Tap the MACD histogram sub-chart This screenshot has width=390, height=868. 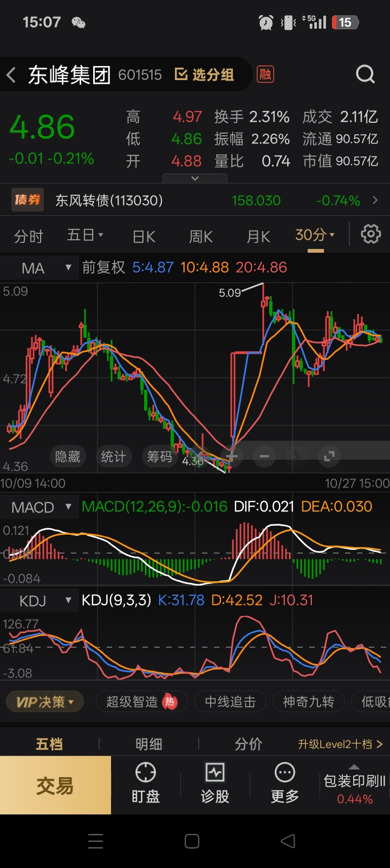point(195,553)
